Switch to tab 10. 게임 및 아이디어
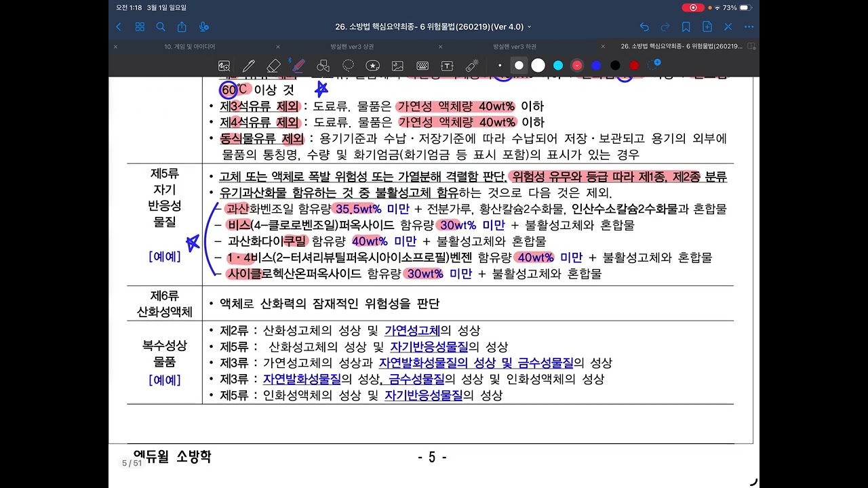 click(x=190, y=47)
